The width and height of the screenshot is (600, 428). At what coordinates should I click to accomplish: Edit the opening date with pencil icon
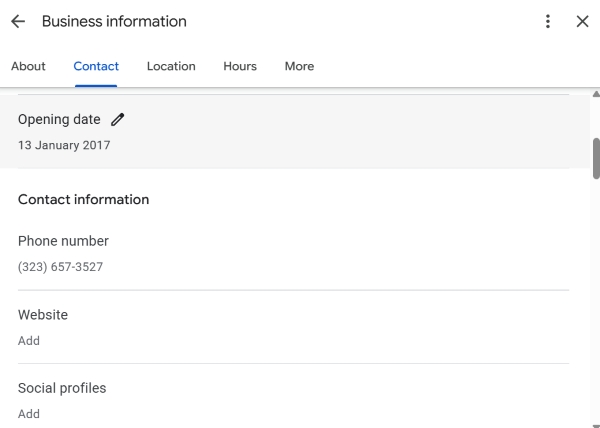[117, 119]
